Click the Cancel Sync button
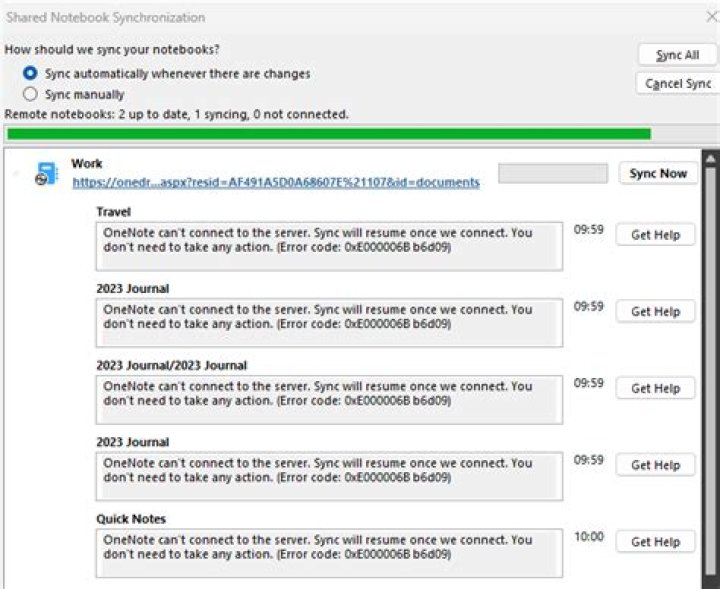 (678, 84)
